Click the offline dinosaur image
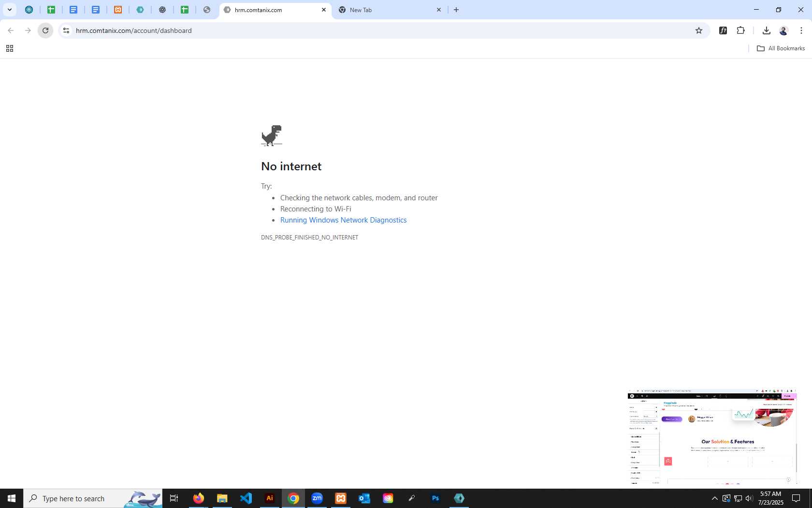 [272, 135]
